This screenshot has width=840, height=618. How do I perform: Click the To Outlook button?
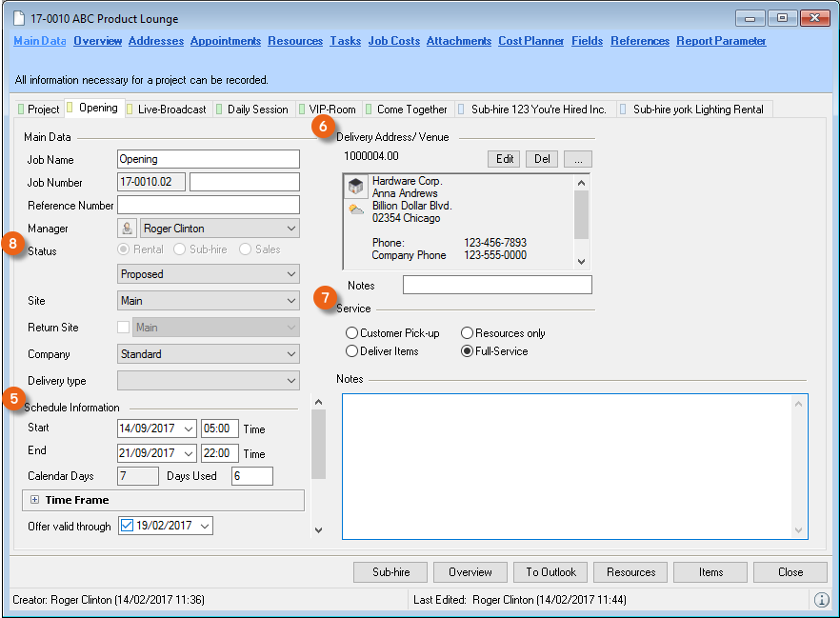550,572
